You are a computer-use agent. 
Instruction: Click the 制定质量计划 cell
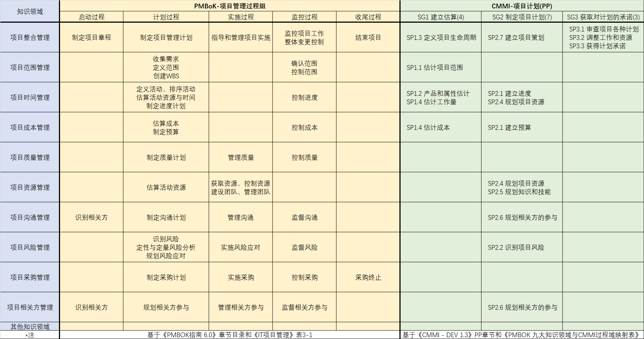click(x=166, y=157)
